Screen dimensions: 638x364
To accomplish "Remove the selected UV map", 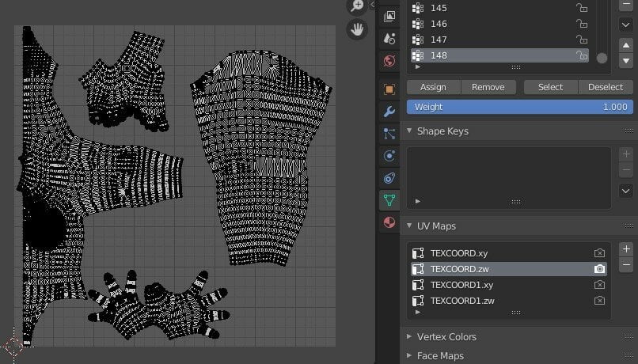I will point(626,265).
